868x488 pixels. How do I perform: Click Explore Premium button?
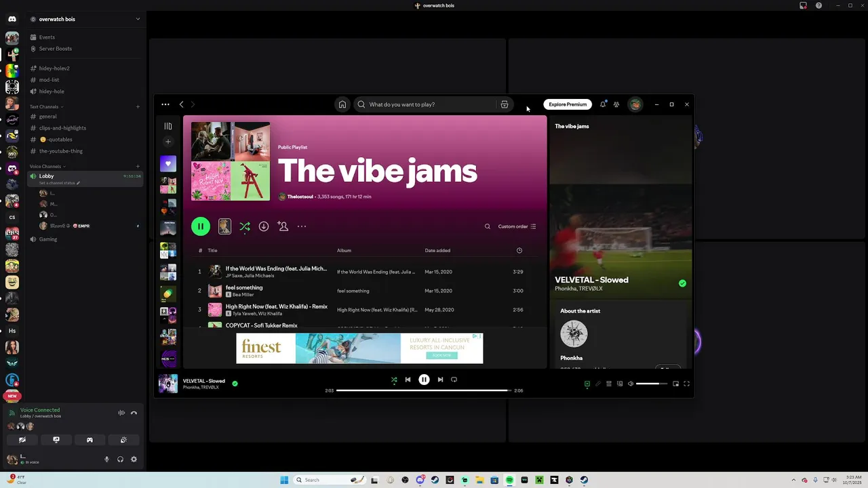(x=568, y=104)
